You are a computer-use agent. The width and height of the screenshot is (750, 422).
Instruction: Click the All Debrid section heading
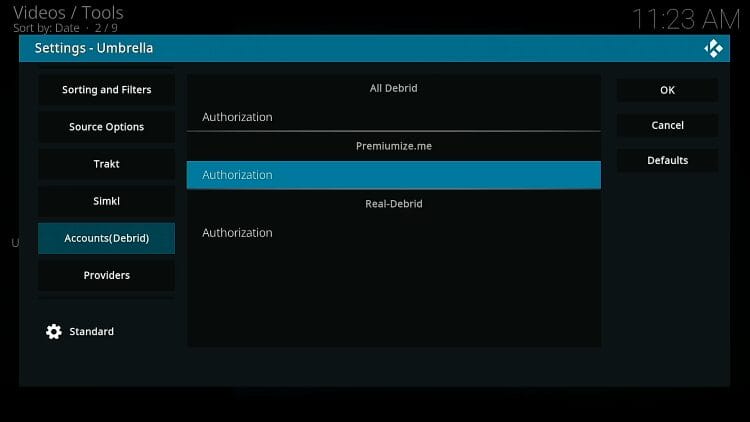393,88
